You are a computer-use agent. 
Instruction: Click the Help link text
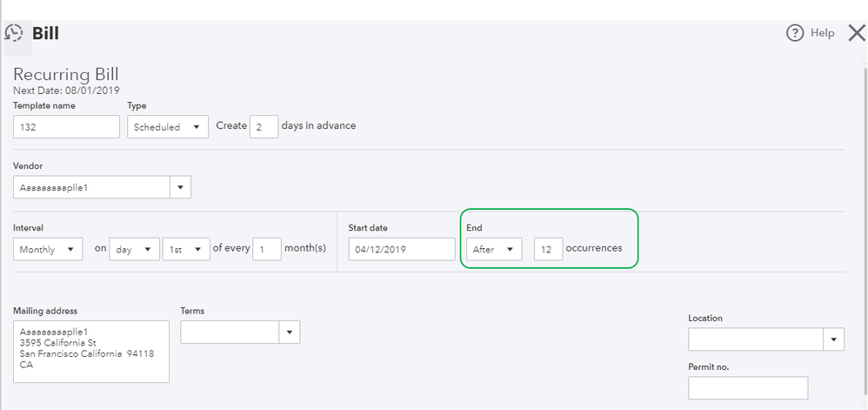click(x=822, y=33)
